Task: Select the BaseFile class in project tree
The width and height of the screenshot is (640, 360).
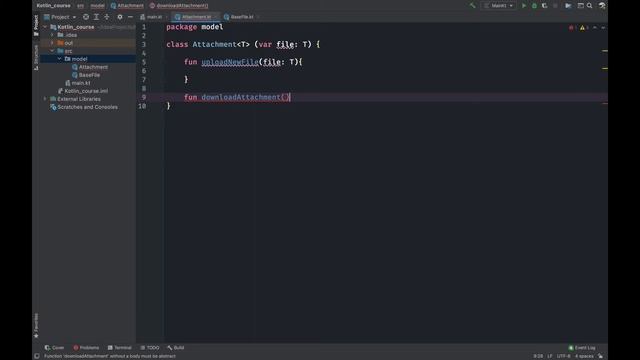Action: [x=89, y=75]
